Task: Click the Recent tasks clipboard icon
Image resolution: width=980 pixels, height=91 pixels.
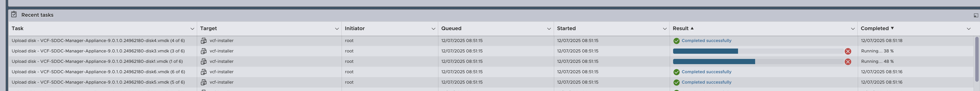Action: coord(14,15)
